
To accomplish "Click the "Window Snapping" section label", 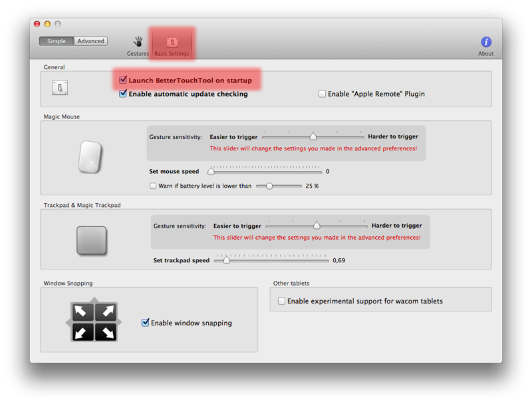I will tap(68, 283).
